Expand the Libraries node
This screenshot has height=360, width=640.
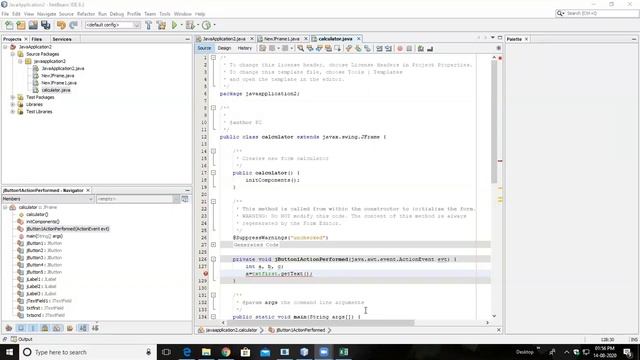tap(13, 104)
